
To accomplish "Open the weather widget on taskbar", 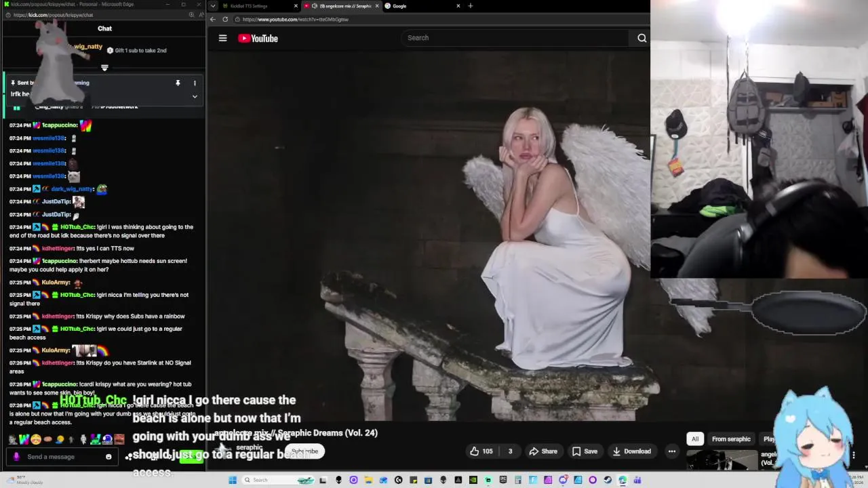I will tap(24, 480).
